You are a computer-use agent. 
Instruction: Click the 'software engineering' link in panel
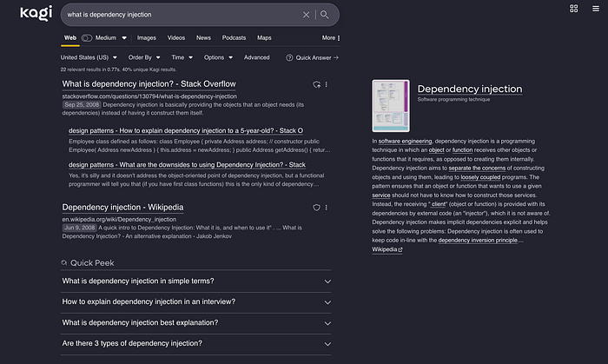tap(405, 141)
